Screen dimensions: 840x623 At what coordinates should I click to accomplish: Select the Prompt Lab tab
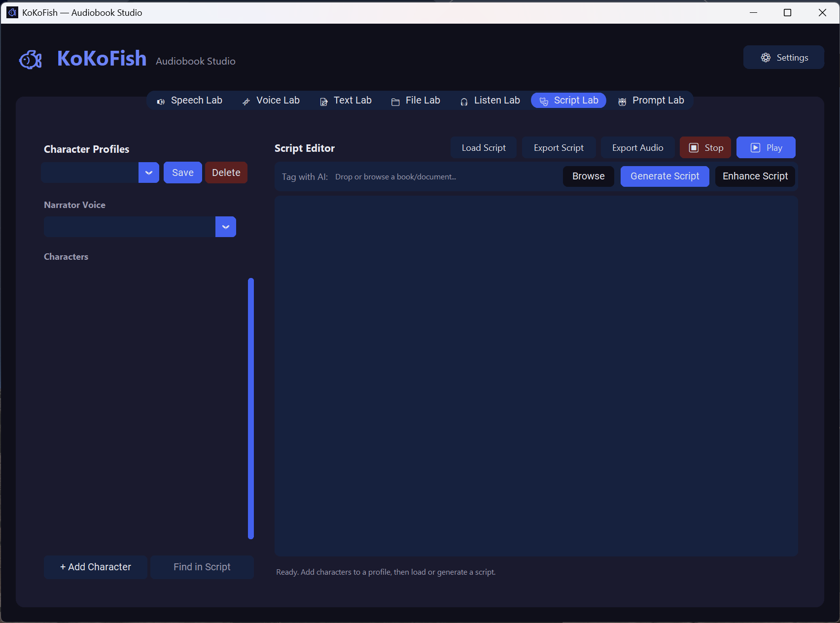click(651, 101)
